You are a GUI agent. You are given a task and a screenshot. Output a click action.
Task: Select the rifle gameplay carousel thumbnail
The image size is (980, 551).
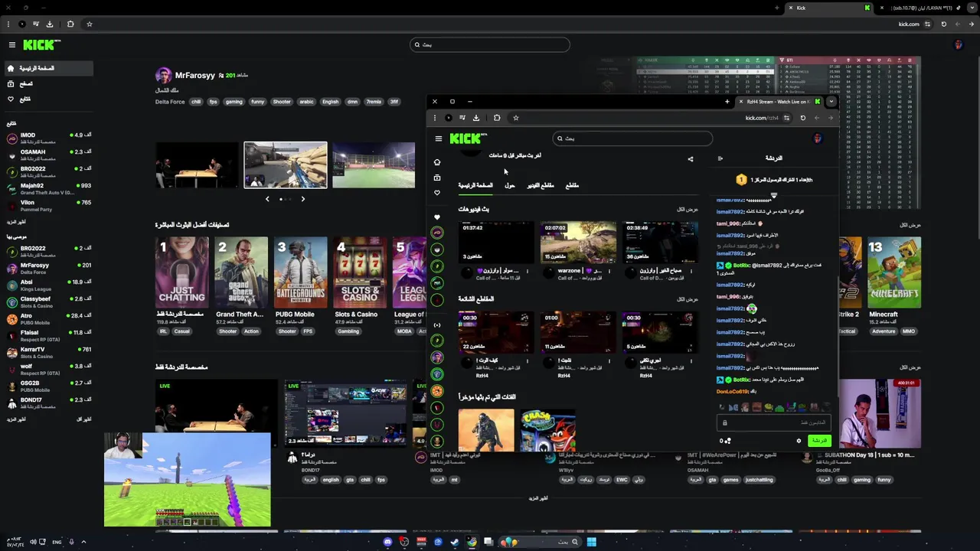[x=286, y=165]
